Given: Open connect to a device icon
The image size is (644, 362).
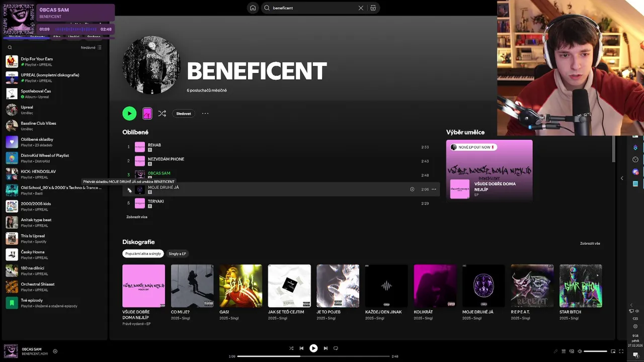Looking at the screenshot, I should [572, 351].
